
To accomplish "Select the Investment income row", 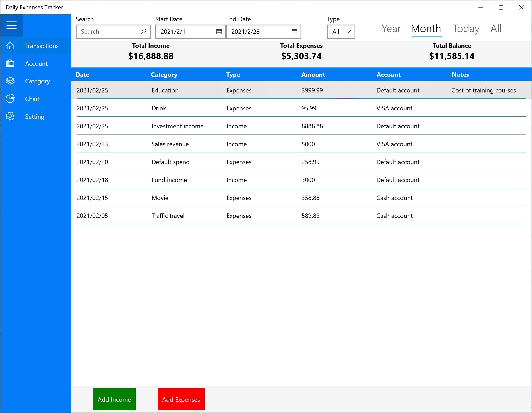I will click(301, 126).
